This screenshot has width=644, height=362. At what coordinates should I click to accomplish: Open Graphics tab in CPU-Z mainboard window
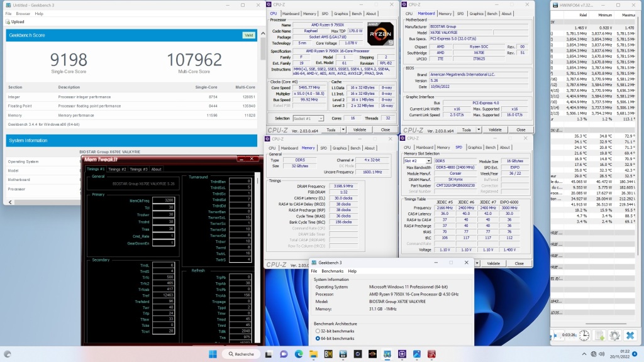pos(477,14)
